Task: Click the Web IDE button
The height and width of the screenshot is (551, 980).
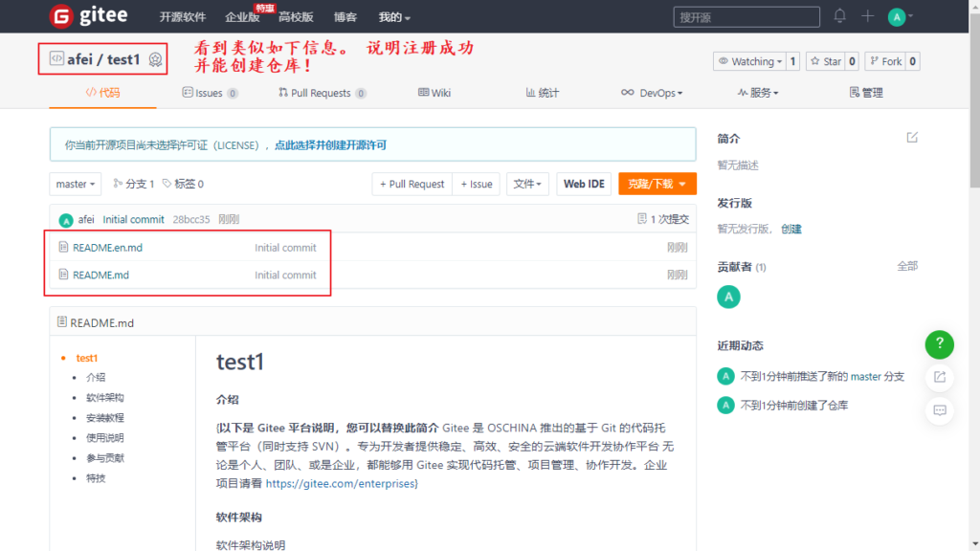Action: [584, 184]
